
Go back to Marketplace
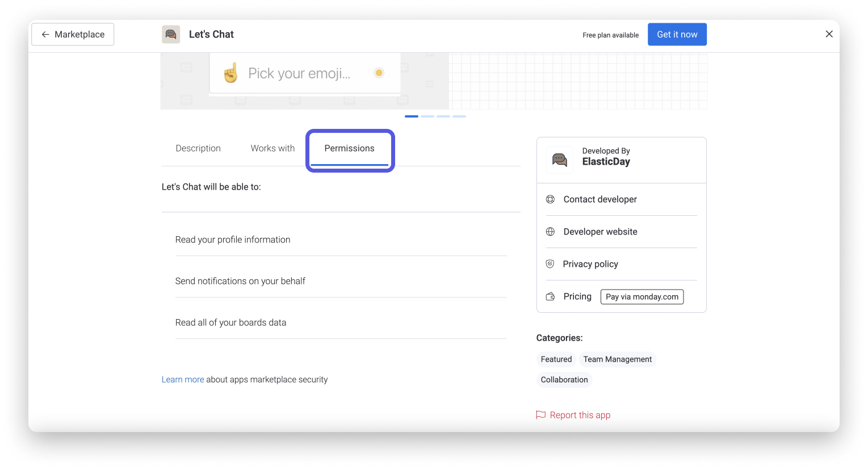pyautogui.click(x=73, y=34)
